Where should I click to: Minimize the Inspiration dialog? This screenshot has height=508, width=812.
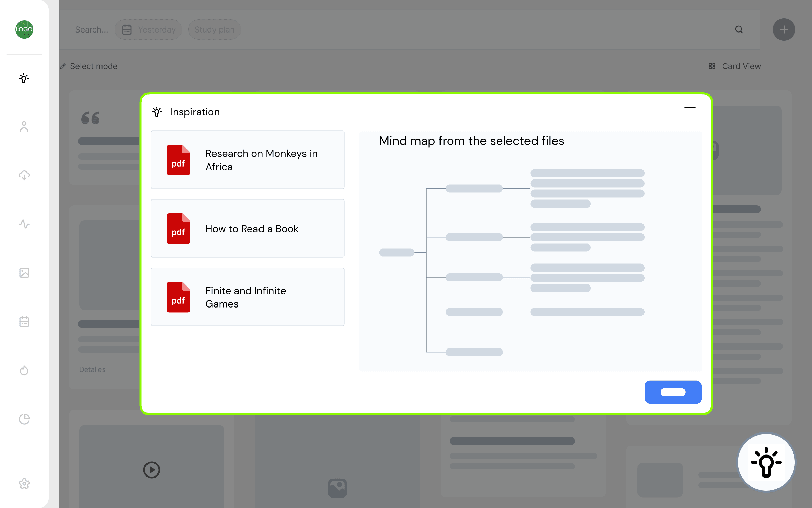690,108
